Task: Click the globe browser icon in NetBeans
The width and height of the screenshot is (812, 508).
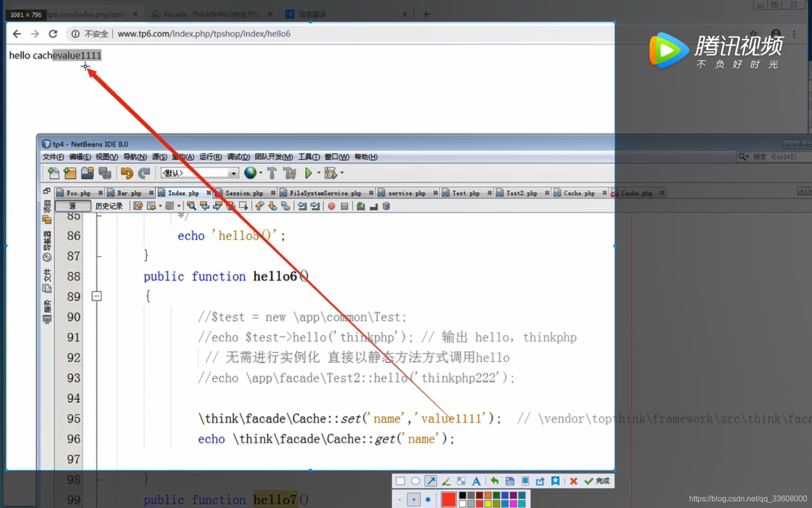Action: point(250,173)
